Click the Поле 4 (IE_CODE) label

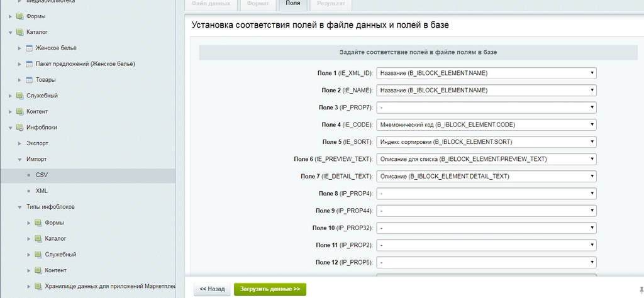click(347, 124)
